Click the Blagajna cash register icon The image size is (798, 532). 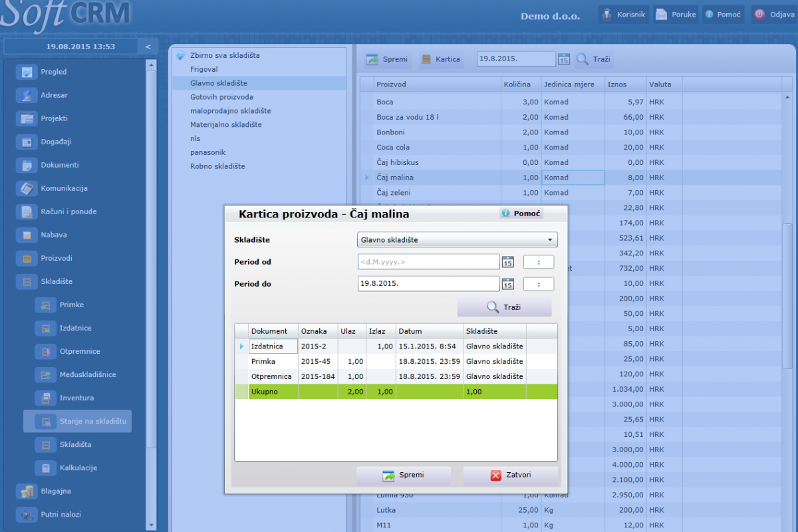(x=27, y=491)
